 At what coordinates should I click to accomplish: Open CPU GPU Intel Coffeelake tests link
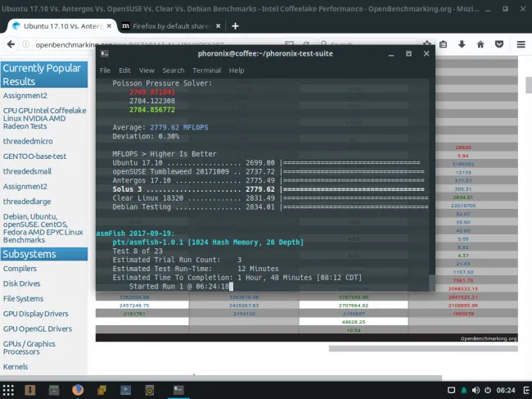coord(44,118)
